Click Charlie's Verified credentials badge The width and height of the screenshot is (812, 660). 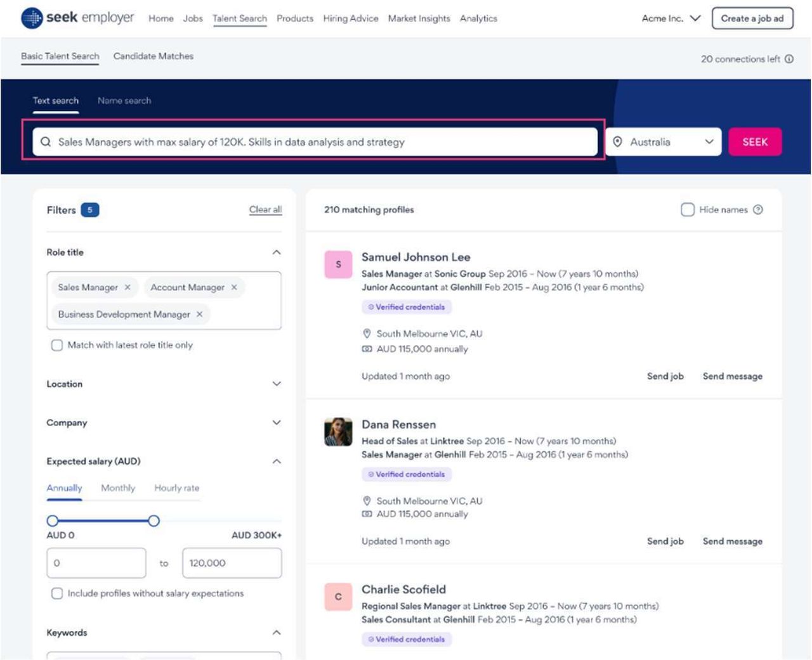coord(407,639)
